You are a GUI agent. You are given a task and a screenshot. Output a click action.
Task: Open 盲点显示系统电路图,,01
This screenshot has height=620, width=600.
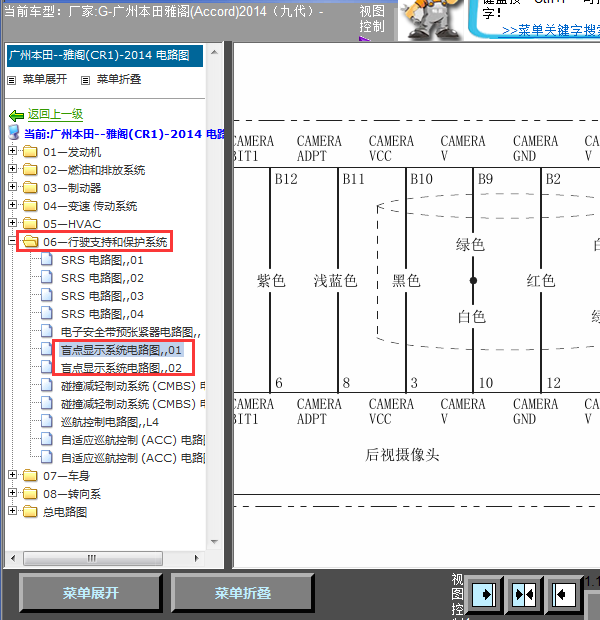point(121,350)
